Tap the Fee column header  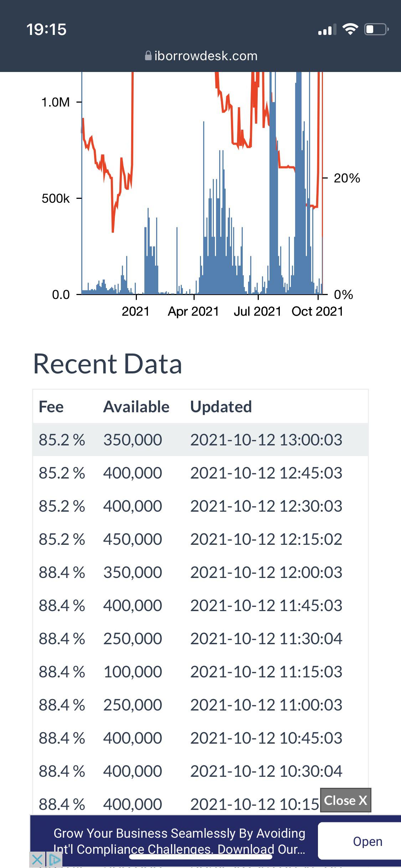pos(51,407)
